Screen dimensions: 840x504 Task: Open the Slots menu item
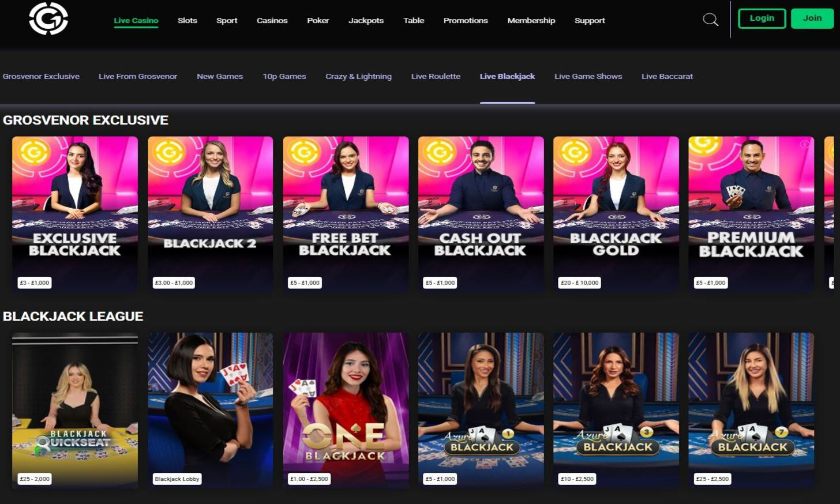click(x=187, y=20)
